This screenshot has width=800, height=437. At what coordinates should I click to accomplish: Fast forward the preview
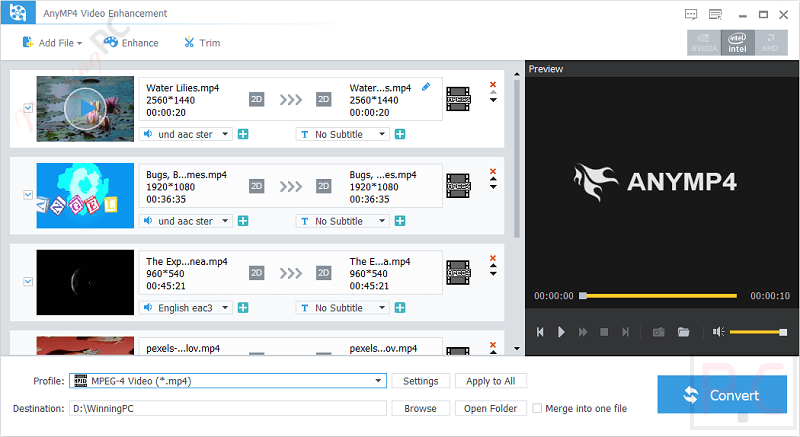583,332
